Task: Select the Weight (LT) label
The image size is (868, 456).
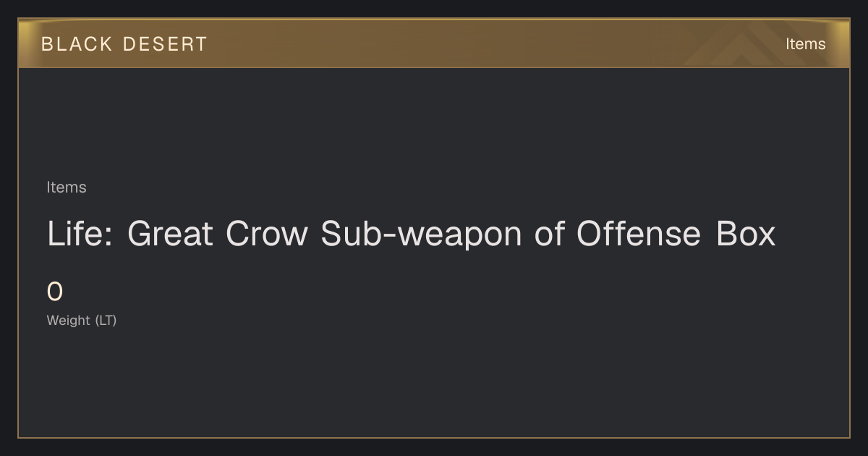Action: (x=82, y=320)
